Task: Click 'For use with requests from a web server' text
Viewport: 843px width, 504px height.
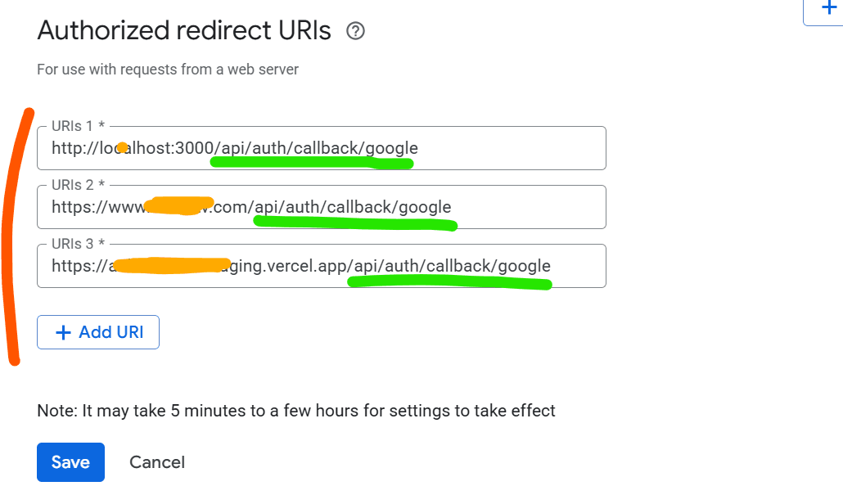Action: (x=168, y=70)
